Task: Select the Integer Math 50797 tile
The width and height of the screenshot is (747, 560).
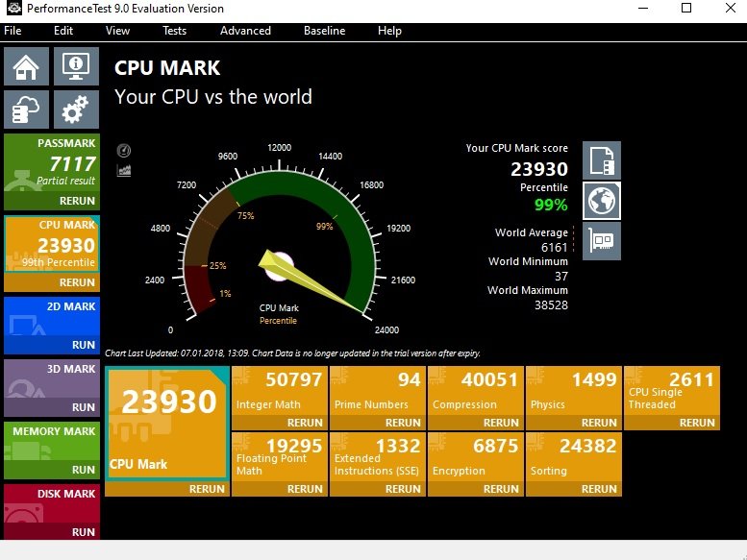Action: [x=280, y=391]
